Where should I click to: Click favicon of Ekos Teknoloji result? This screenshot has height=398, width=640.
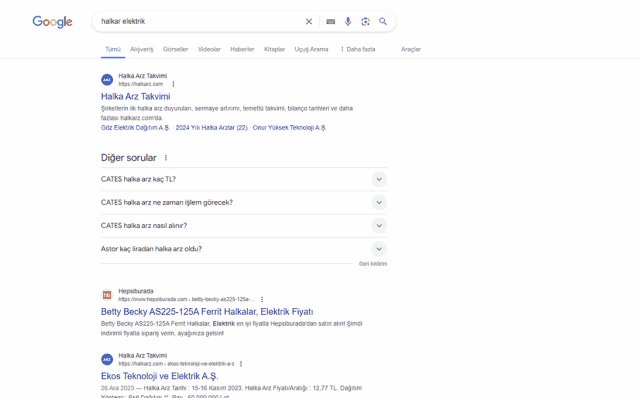coord(107,359)
